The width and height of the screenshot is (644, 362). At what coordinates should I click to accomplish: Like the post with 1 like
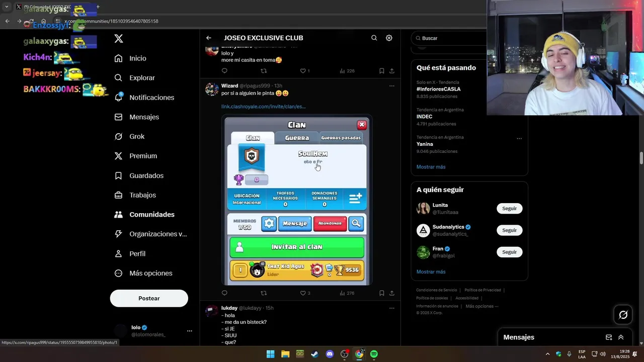tap(305, 71)
